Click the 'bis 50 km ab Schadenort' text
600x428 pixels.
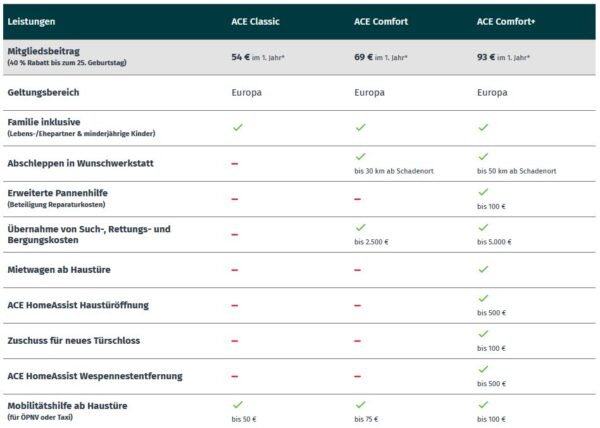click(x=517, y=171)
